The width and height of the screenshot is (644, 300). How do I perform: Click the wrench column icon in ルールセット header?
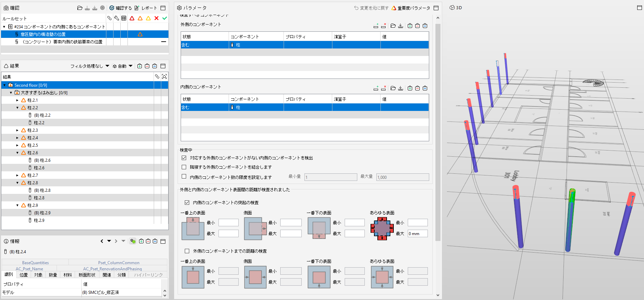117,18
